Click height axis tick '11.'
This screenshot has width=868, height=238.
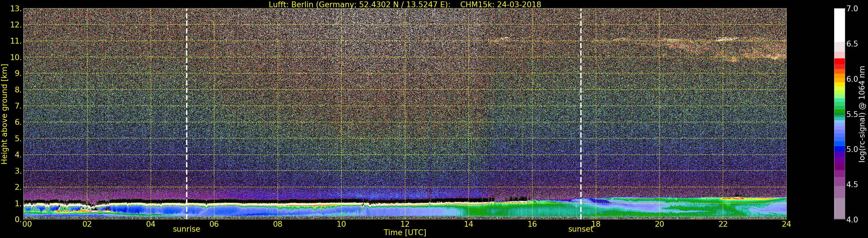(x=16, y=41)
